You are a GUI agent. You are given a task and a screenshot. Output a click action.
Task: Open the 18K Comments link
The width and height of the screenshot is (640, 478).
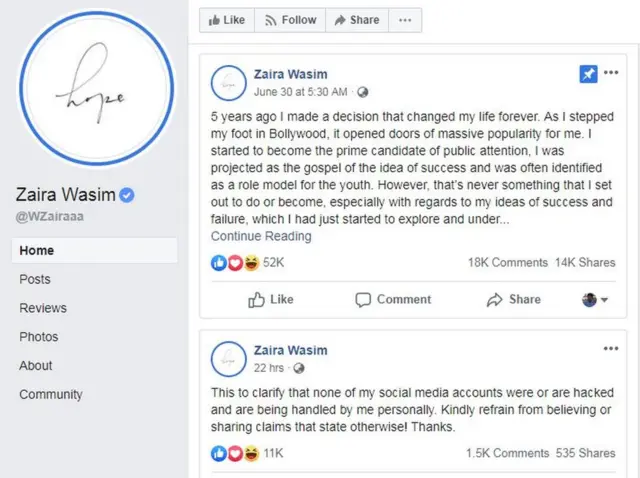(x=508, y=262)
